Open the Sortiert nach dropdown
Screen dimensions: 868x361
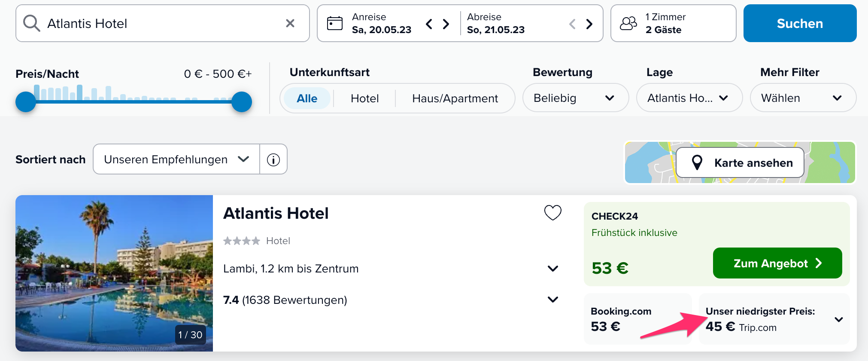(x=176, y=159)
